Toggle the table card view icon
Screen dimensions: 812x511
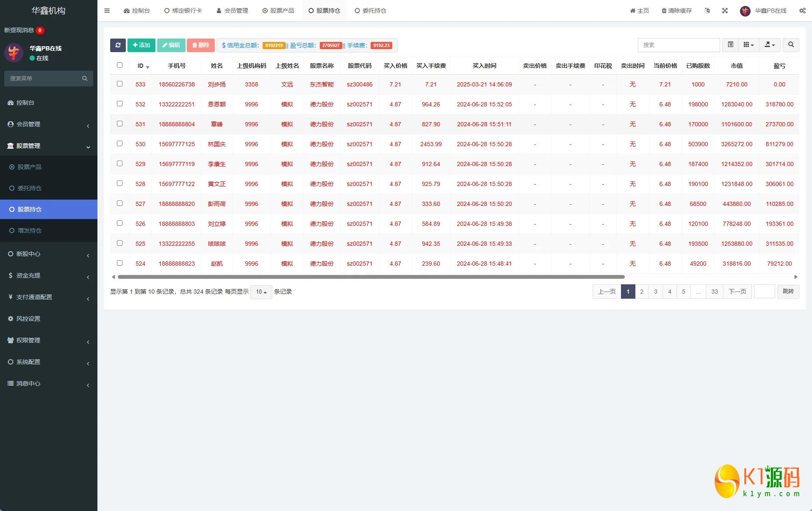point(730,45)
